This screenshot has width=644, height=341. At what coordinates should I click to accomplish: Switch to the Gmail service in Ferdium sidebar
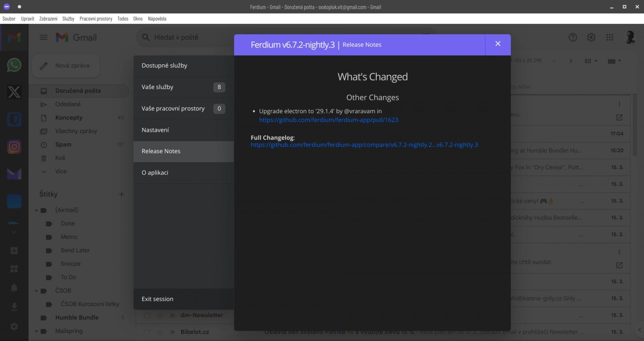[14, 37]
